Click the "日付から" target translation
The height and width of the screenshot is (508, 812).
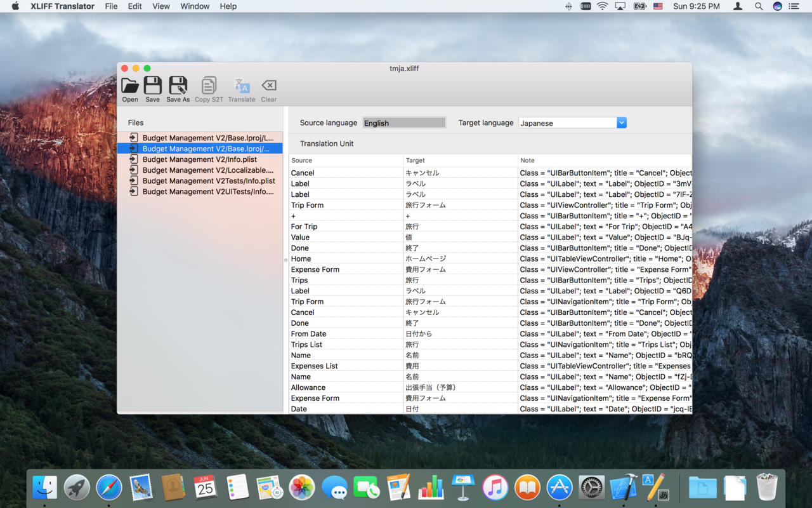pos(461,334)
